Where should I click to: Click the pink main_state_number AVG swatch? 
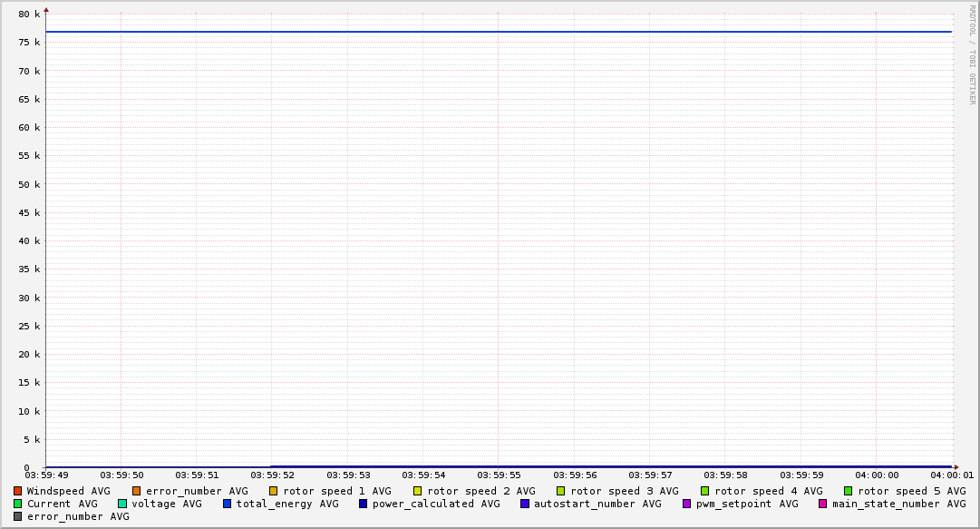pos(823,504)
